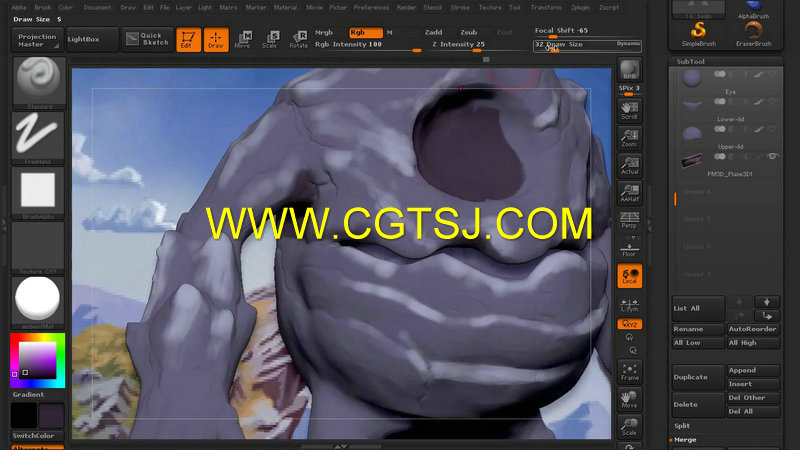Click the Del Other button
The image size is (800, 450).
click(x=753, y=397)
